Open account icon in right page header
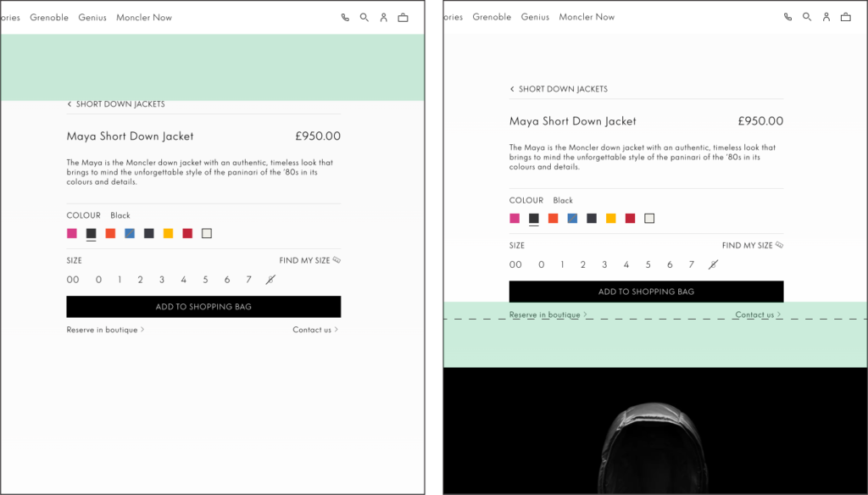This screenshot has height=495, width=868. [826, 17]
